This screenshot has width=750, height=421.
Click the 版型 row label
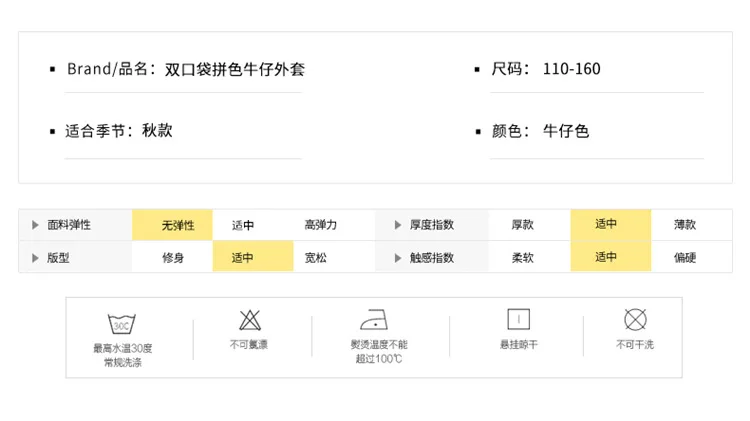pyautogui.click(x=58, y=258)
